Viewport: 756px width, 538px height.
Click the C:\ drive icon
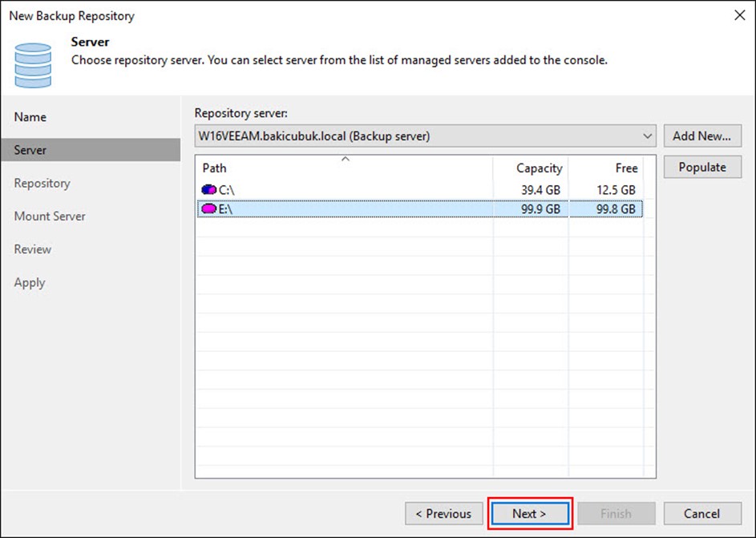tap(209, 190)
